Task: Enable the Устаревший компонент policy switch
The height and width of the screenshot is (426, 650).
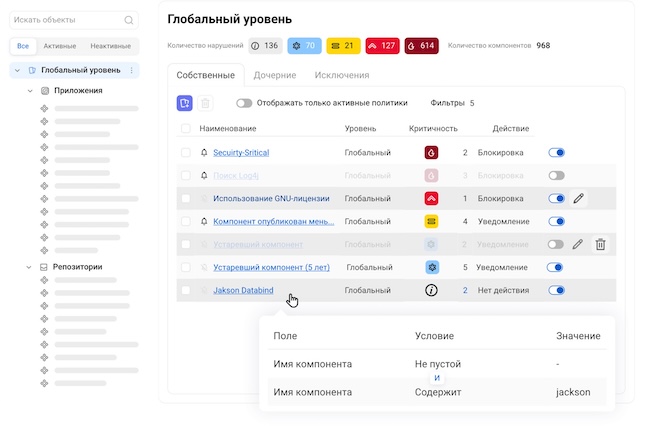Action: (555, 244)
